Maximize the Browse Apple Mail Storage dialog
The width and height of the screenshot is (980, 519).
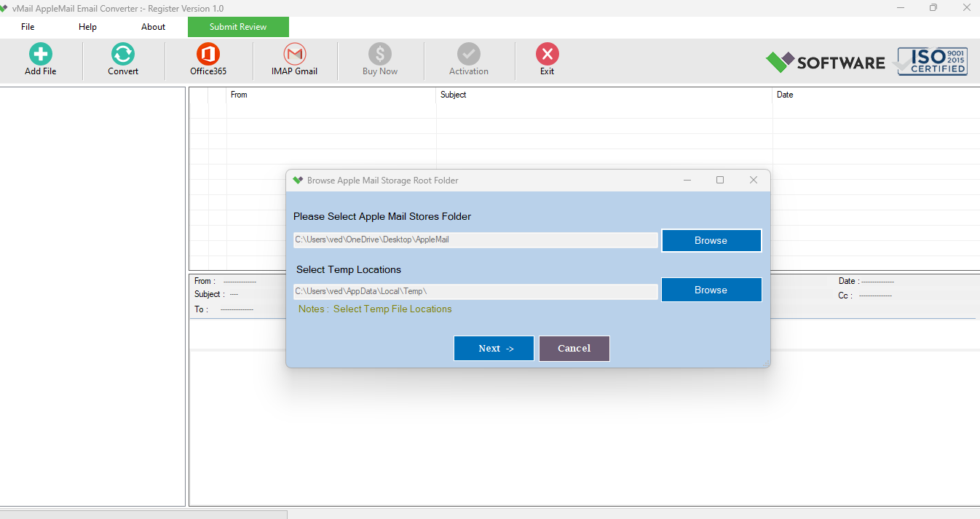[720, 180]
